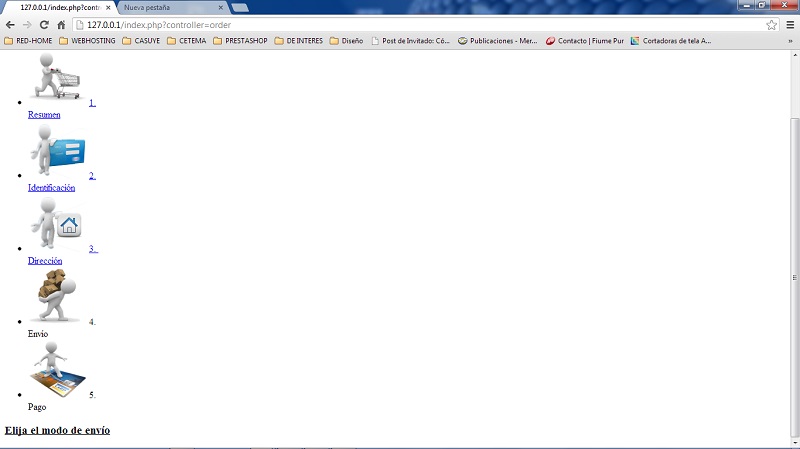Screen dimensions: 800x449
Task: Click the house figure image for step 3
Action: tap(58, 224)
